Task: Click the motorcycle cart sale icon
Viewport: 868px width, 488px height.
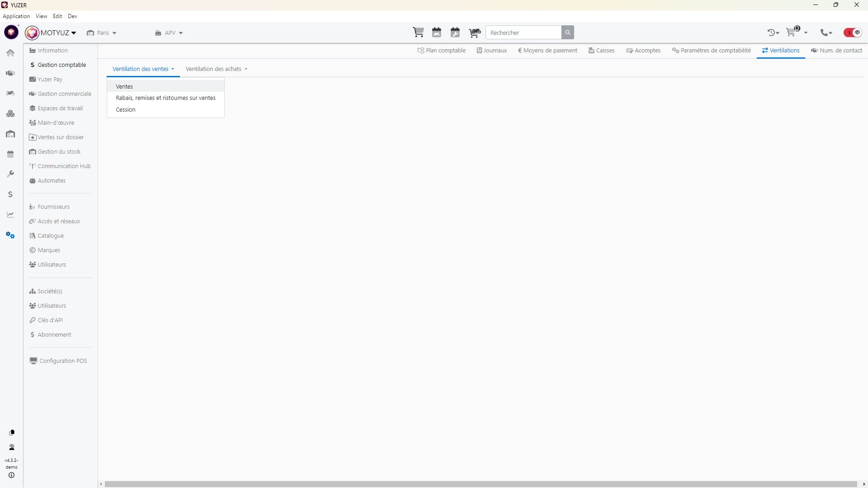Action: tap(474, 33)
